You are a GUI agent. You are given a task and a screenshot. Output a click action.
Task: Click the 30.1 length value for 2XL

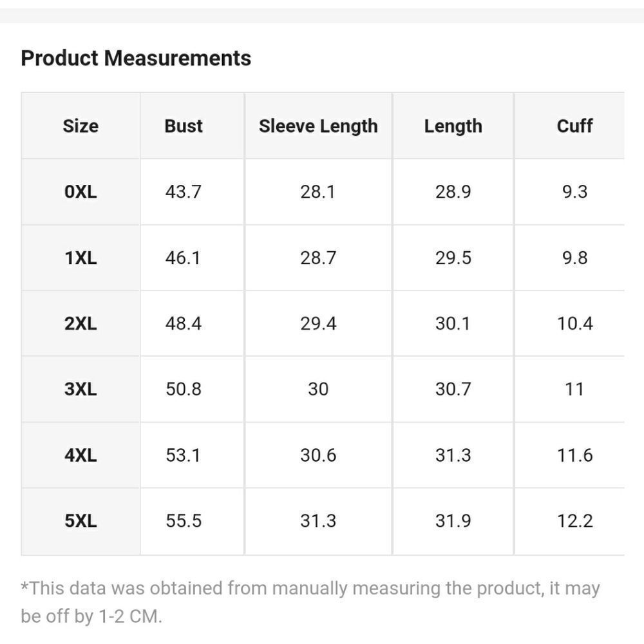point(453,324)
